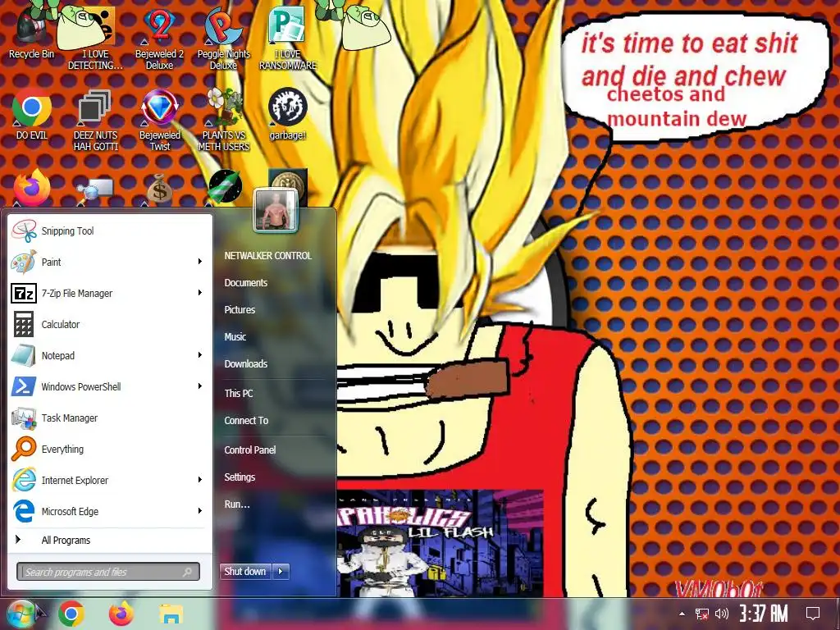This screenshot has width=840, height=630.
Task: Click the Start orb on taskbar
Action: (21, 614)
